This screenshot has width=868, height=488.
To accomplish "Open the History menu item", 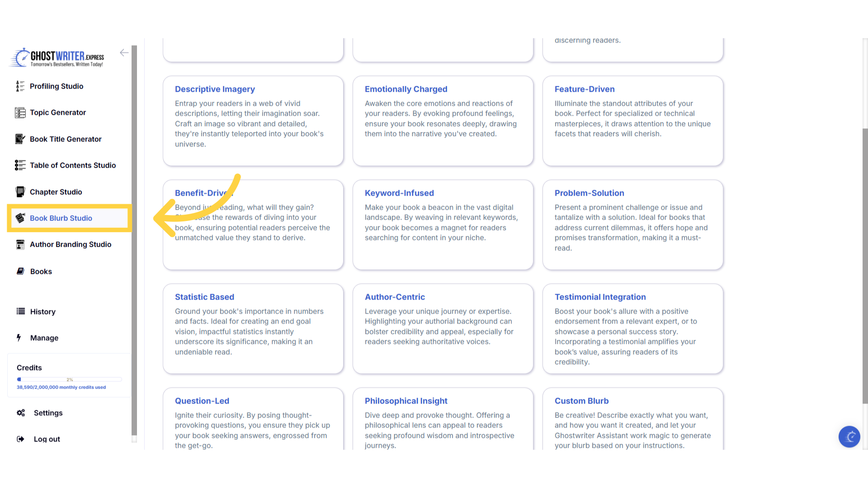I will [42, 312].
